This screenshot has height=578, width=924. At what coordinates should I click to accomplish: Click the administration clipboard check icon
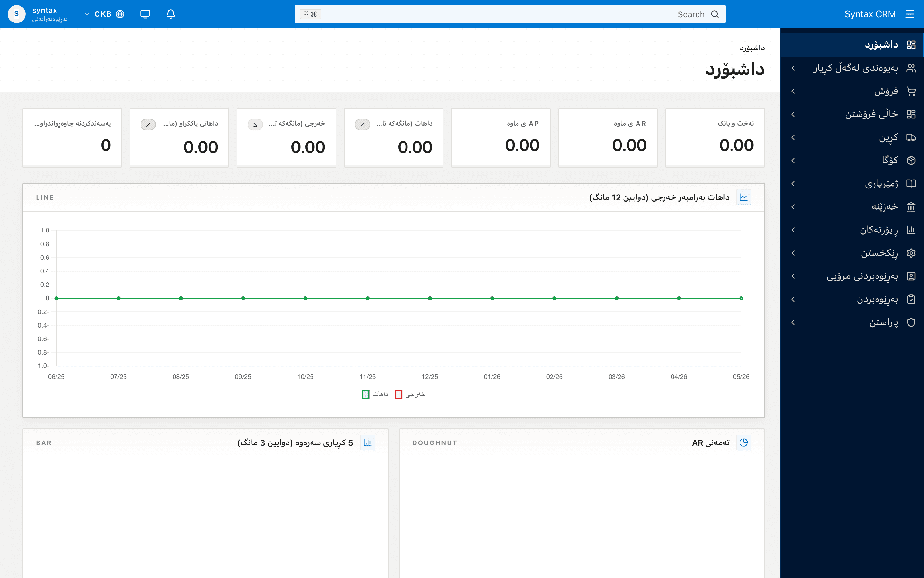pyautogui.click(x=911, y=299)
